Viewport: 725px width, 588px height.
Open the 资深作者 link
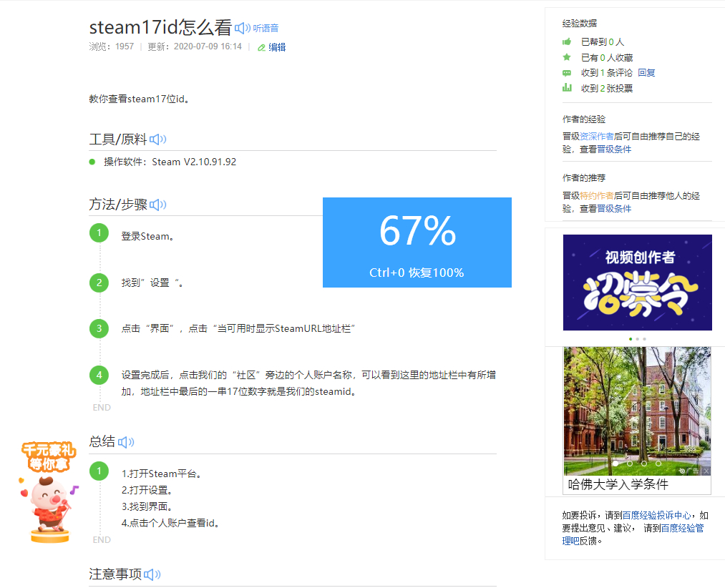pyautogui.click(x=597, y=137)
